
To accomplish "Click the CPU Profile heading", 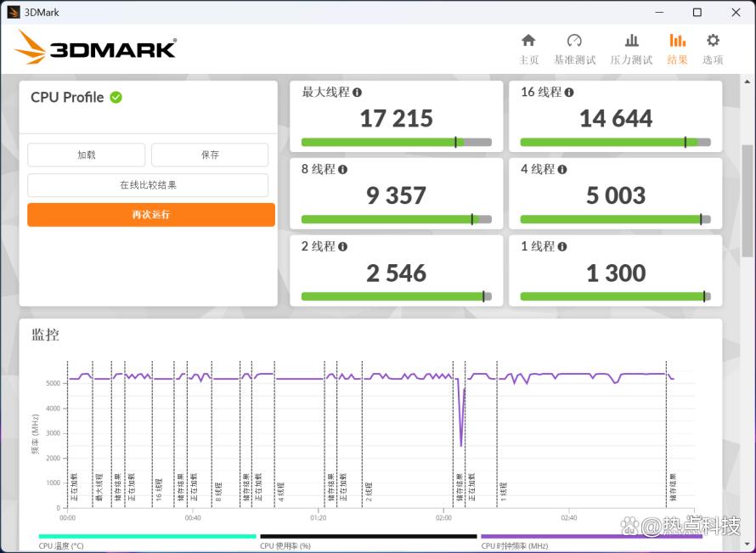I will (x=67, y=98).
